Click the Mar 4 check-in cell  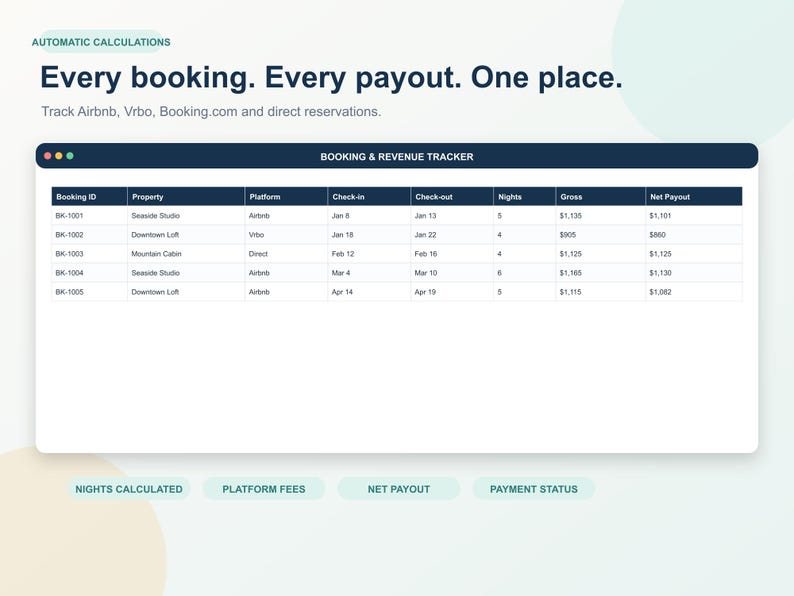pos(369,273)
